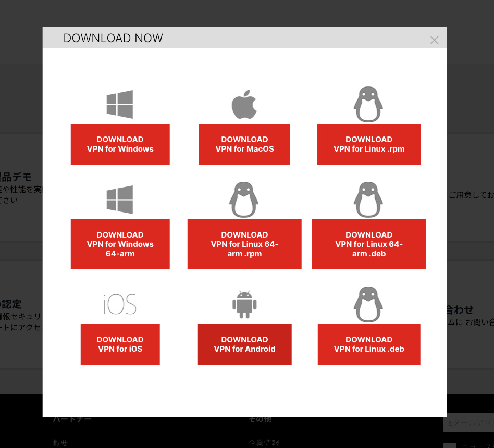Download VPN for Linux 64-arm .deb
The height and width of the screenshot is (448, 494).
(x=369, y=244)
